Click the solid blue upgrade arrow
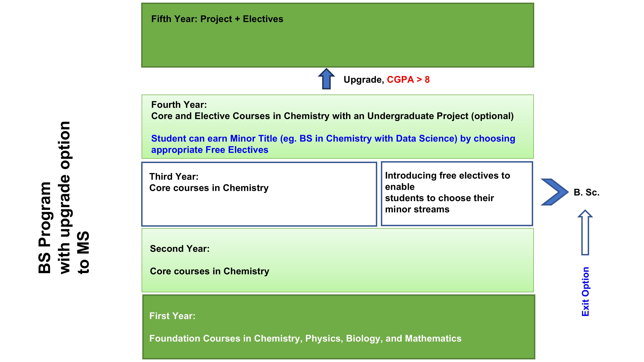This screenshot has width=644, height=362. 327,79
